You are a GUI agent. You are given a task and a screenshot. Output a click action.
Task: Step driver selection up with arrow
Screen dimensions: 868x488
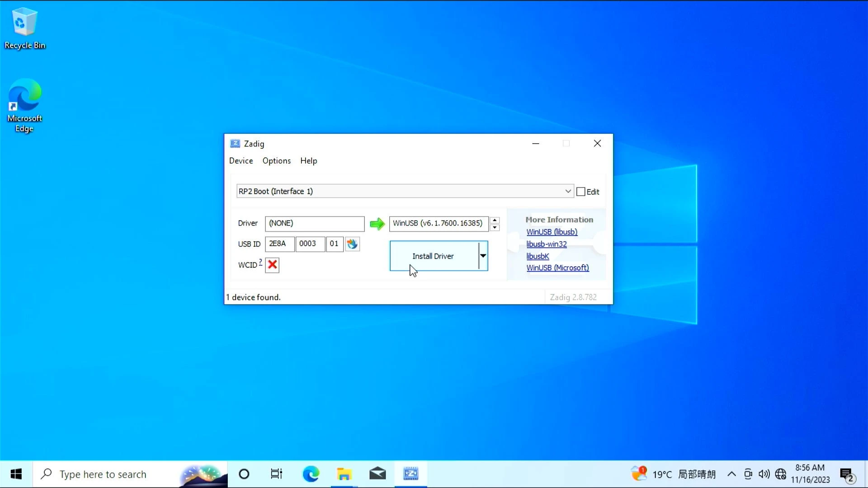(495, 220)
